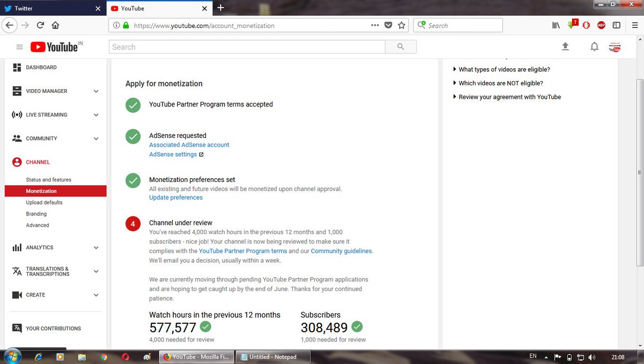The image size is (644, 364).
Task: Expand Community sidebar section
Action: 96,139
